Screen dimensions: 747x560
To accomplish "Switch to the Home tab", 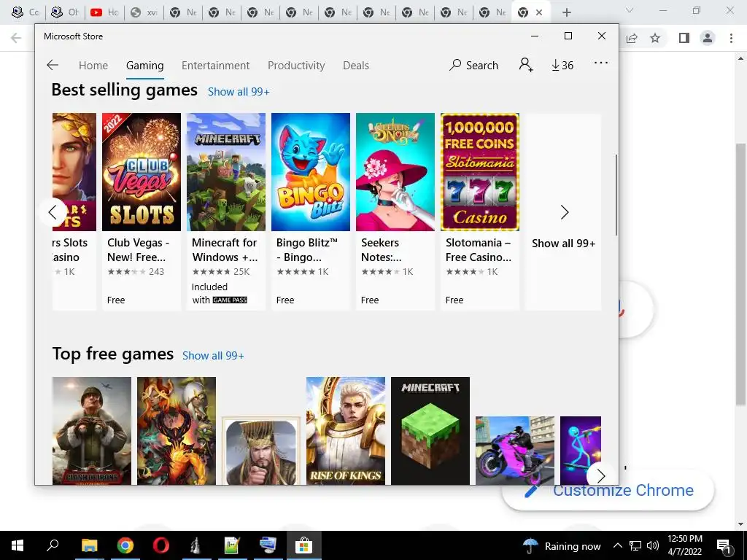I will pyautogui.click(x=93, y=65).
